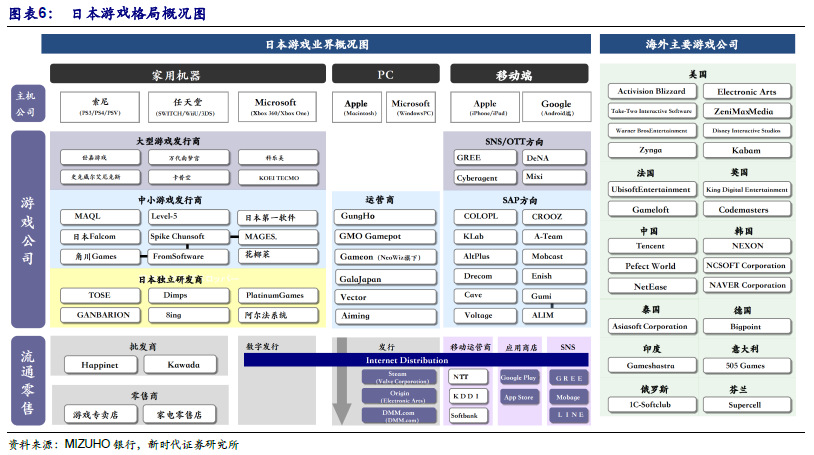Click the Internet Distribution bar
The width and height of the screenshot is (814, 455).
tap(416, 360)
